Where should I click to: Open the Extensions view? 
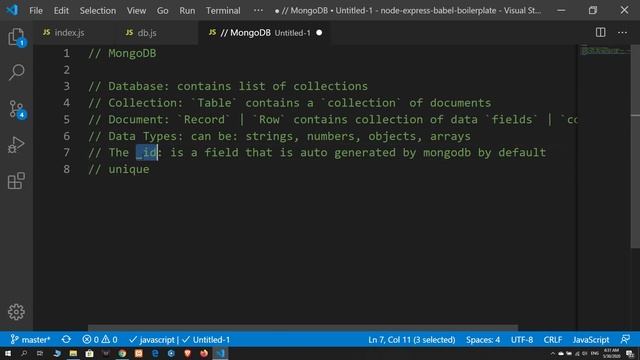pos(16,180)
